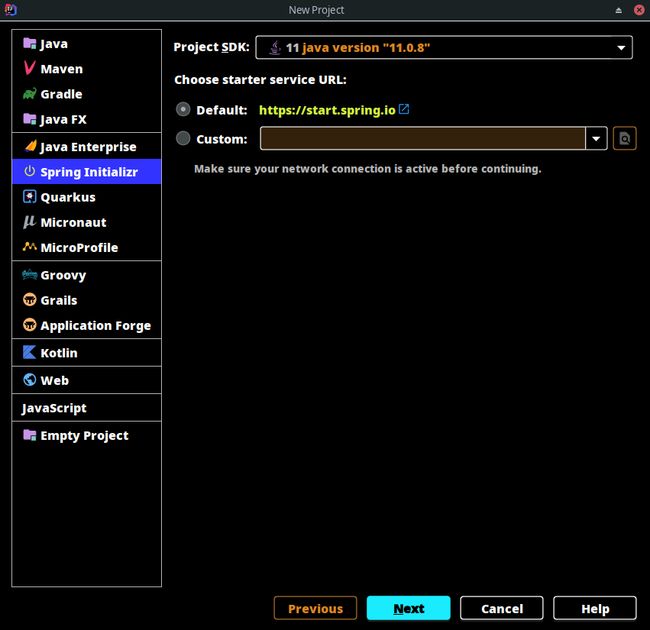This screenshot has height=630, width=650.
Task: Click the Kotlin logo icon
Action: tap(29, 352)
